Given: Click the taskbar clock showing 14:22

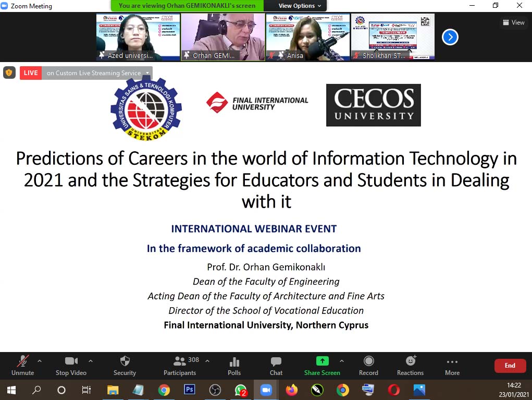Looking at the screenshot, I should coord(514,390).
